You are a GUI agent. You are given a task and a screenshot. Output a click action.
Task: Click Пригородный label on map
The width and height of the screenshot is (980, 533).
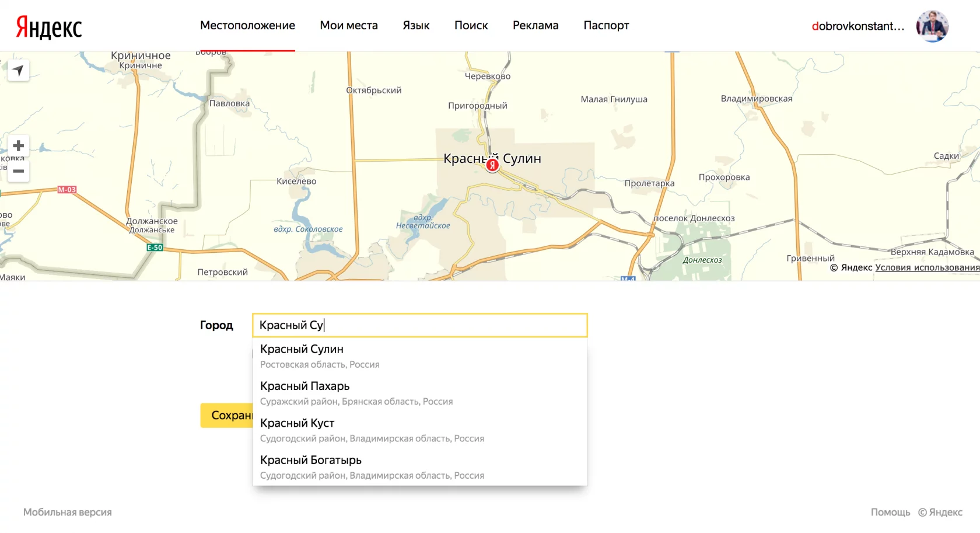tap(477, 106)
